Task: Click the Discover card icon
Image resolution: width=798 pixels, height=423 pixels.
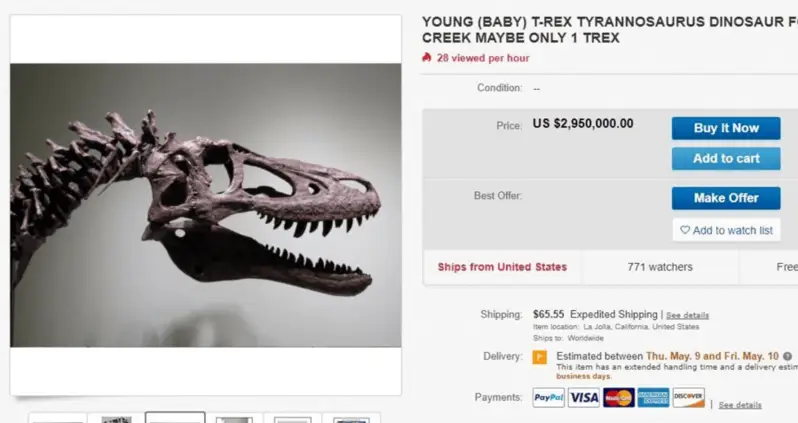Action: pyautogui.click(x=688, y=398)
